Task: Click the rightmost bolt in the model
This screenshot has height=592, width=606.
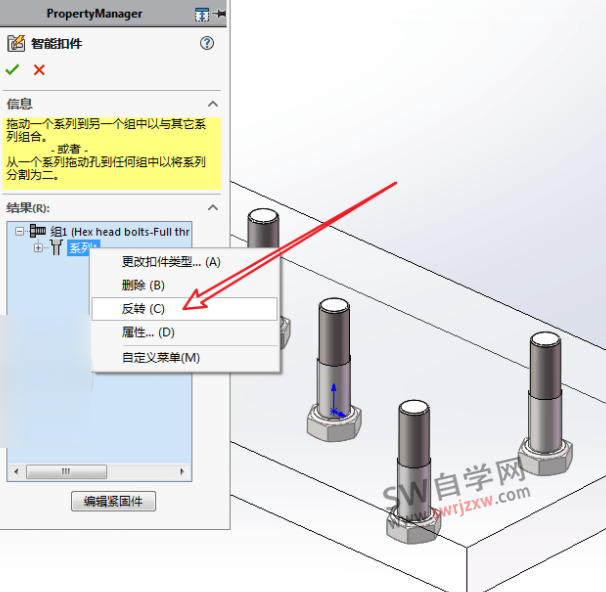Action: click(545, 403)
